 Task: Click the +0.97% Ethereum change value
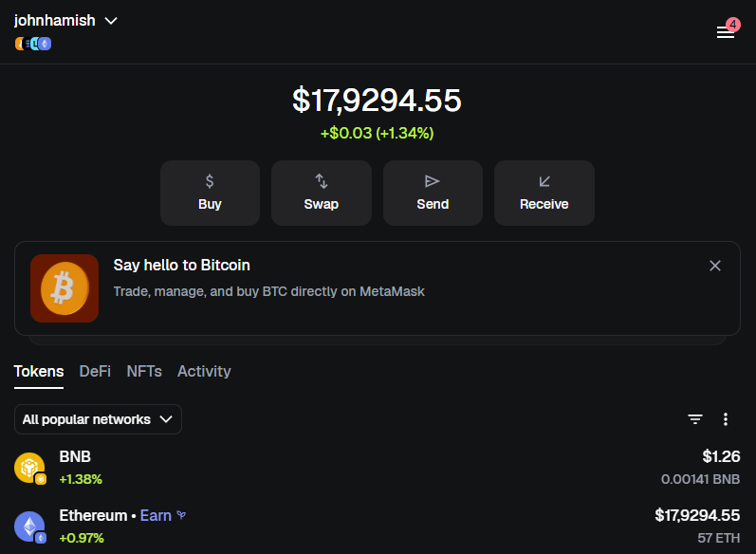pos(82,538)
